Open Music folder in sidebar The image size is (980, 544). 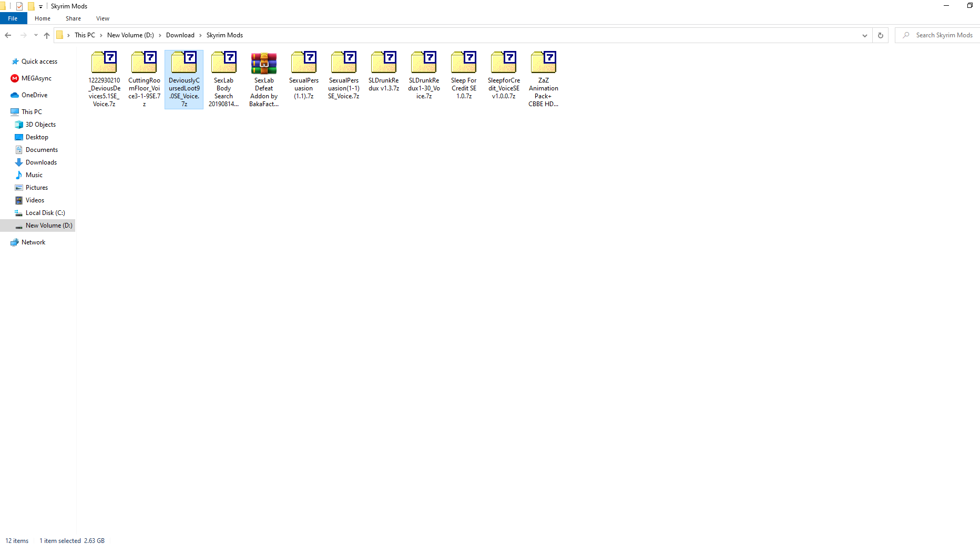(34, 175)
